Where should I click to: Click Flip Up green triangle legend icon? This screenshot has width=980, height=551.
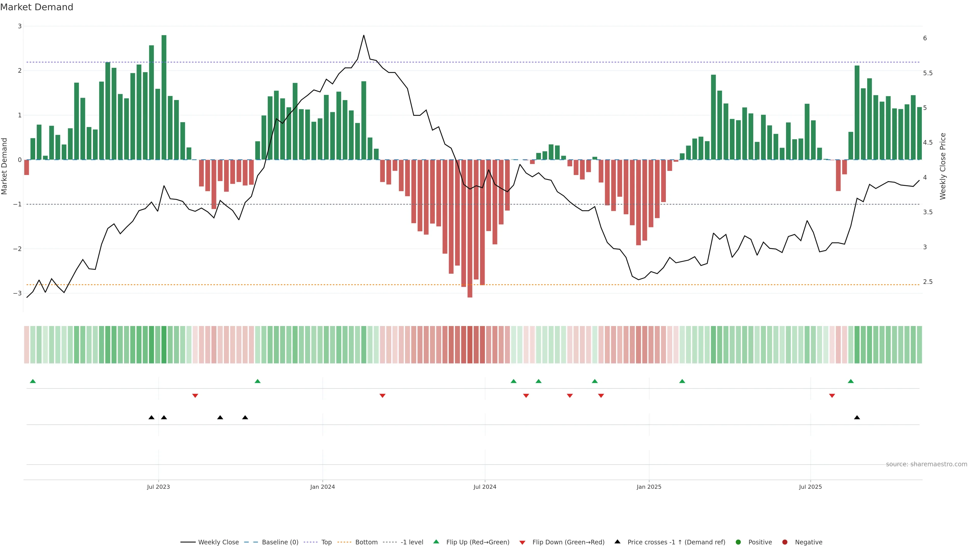tap(436, 542)
